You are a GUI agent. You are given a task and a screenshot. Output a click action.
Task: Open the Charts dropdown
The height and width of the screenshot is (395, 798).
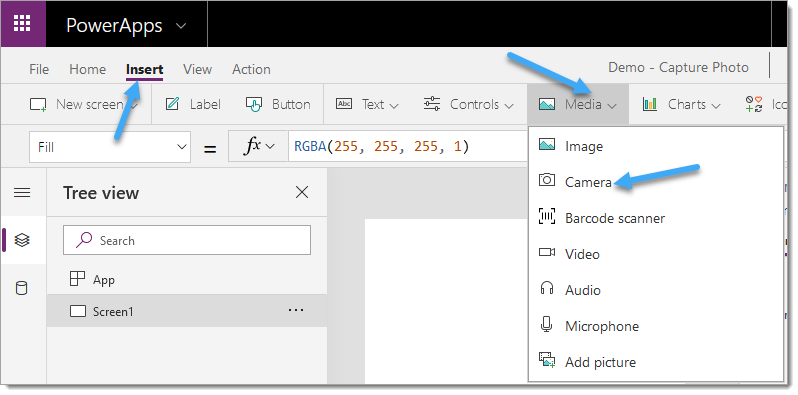682,104
